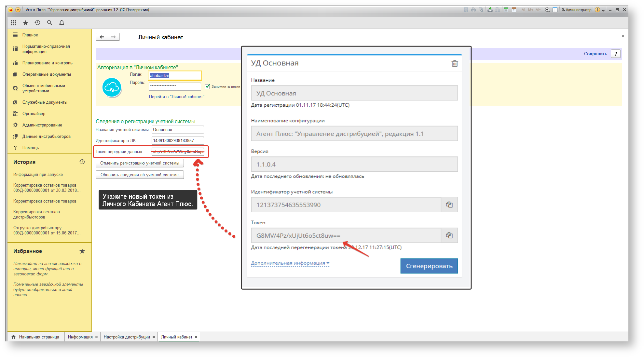Click Отменить регистрацию учетной системы

point(140,163)
